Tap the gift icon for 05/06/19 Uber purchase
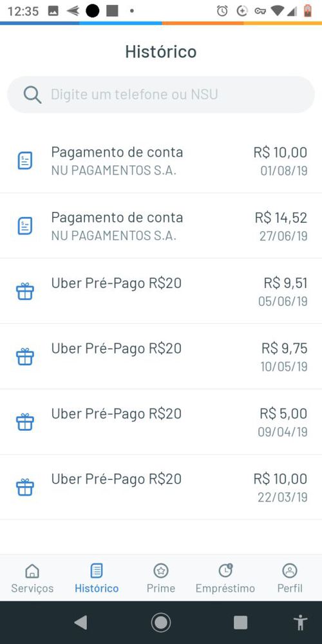Image resolution: width=322 pixels, height=644 pixels. point(25,291)
